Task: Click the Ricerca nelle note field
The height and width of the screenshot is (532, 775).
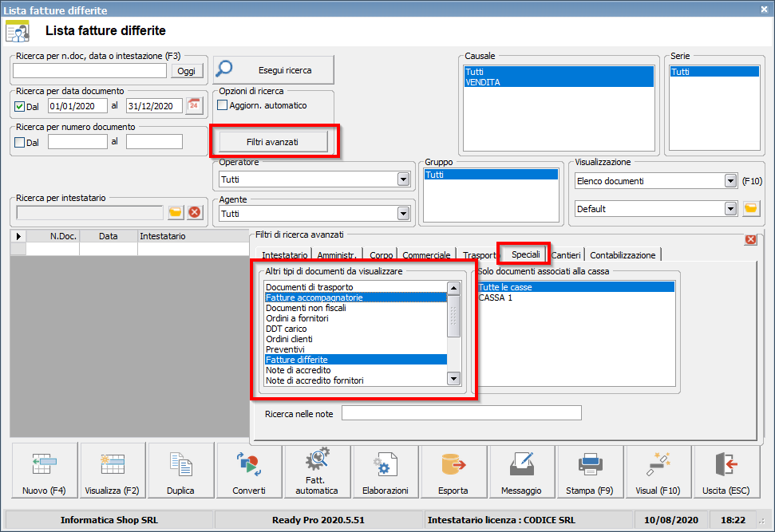Action: coord(461,413)
